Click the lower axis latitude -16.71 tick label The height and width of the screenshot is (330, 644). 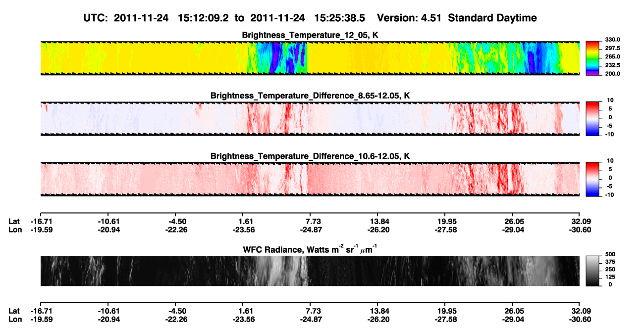click(40, 311)
